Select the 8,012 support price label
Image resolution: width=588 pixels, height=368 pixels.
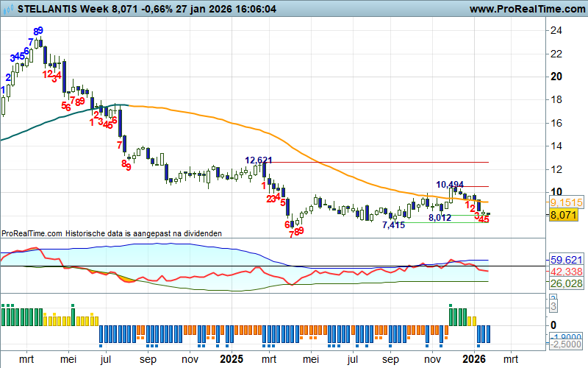point(440,218)
